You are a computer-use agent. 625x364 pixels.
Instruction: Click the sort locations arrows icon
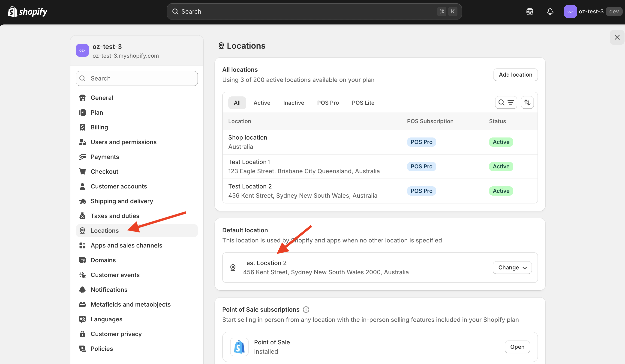tap(527, 102)
